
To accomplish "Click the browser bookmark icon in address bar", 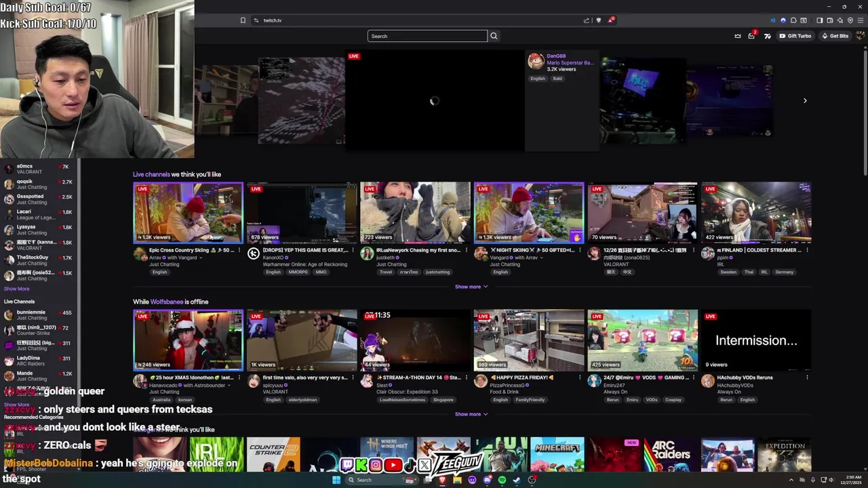I will 243,20.
